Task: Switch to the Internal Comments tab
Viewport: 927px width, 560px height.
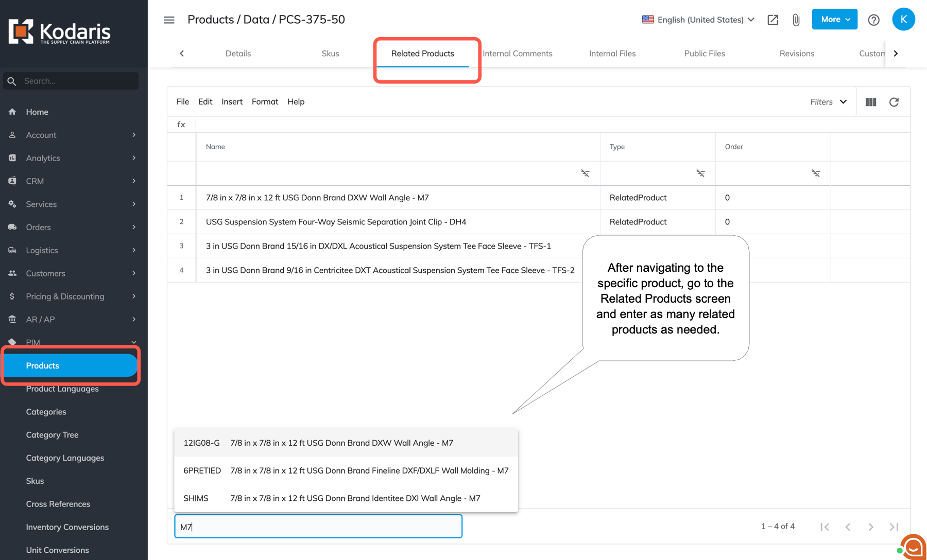Action: (x=518, y=54)
